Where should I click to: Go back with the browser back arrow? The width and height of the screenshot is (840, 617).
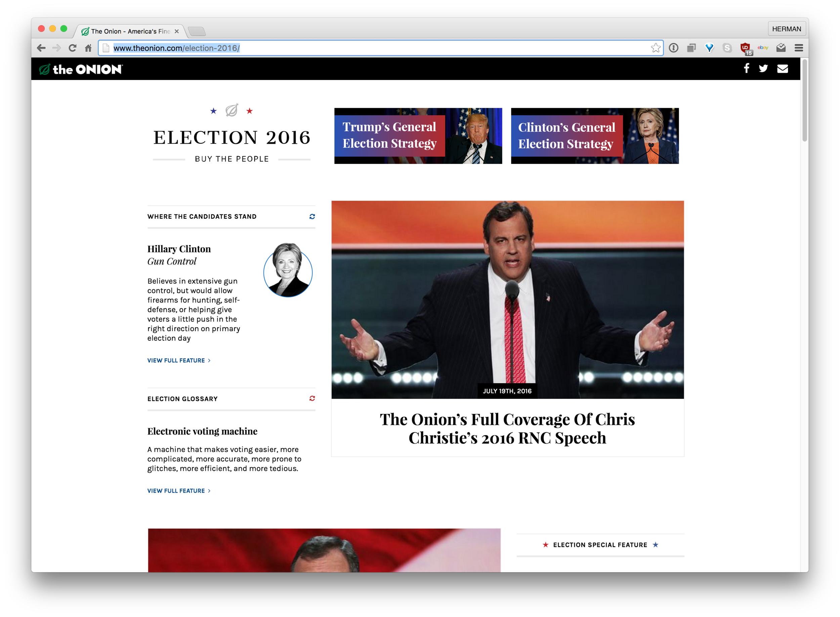click(41, 48)
